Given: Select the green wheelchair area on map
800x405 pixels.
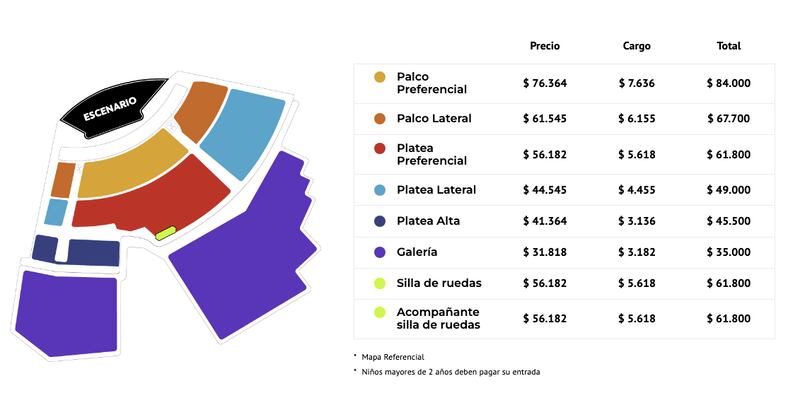Looking at the screenshot, I should tap(166, 233).
